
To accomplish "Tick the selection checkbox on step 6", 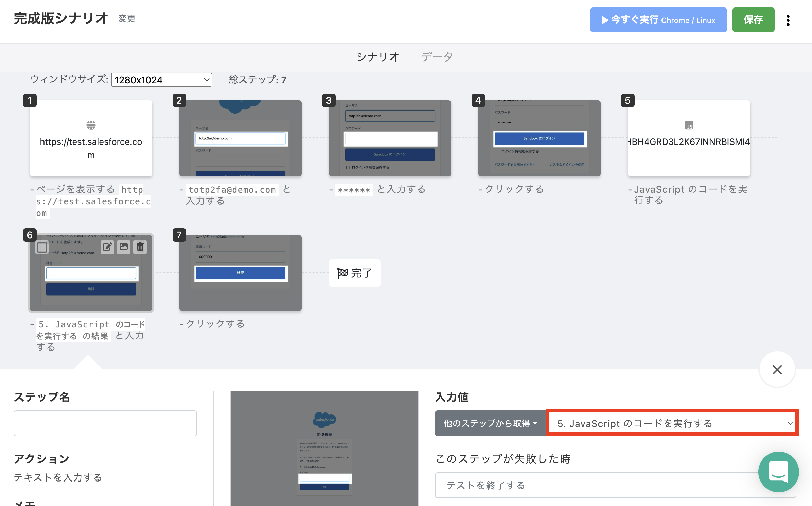I will pos(42,247).
